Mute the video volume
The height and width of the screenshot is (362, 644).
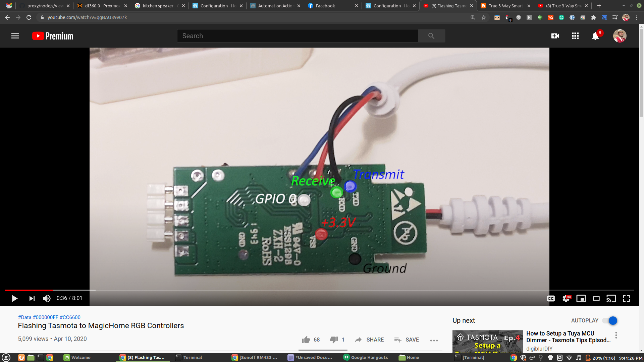[47, 298]
